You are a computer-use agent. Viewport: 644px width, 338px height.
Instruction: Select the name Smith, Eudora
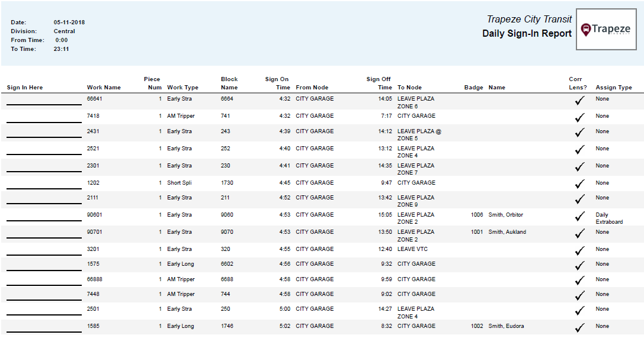point(506,326)
